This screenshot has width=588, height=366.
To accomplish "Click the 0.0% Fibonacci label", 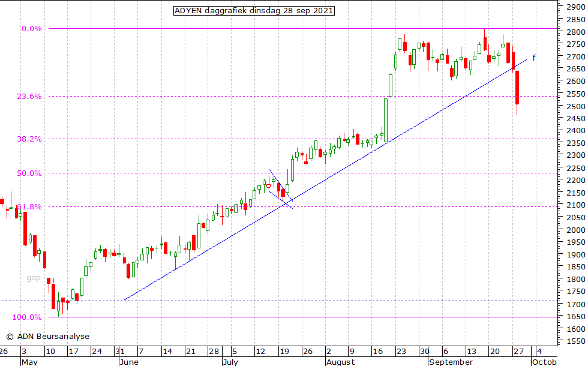I will tap(31, 29).
